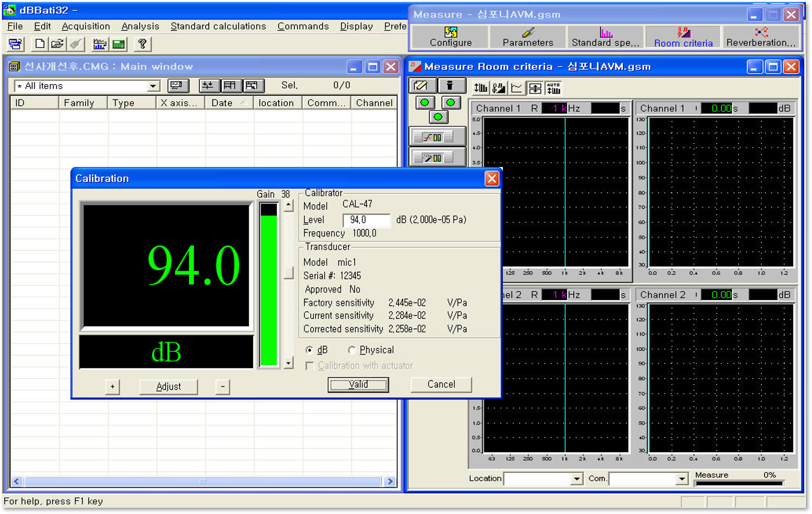The height and width of the screenshot is (514, 812).
Task: Click the AUTO scale icon
Action: point(553,88)
